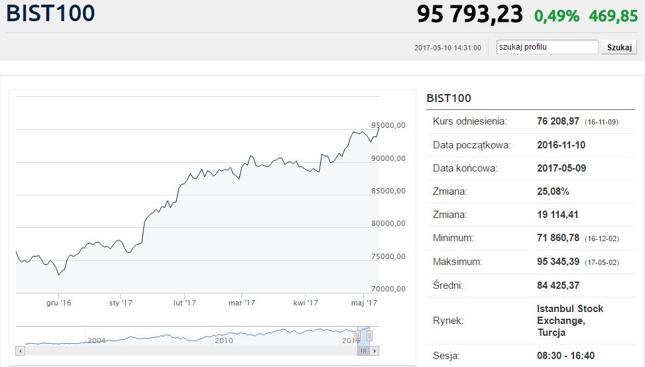Click the 'gru '16' axis label on the chart
The width and height of the screenshot is (645, 367).
point(59,303)
